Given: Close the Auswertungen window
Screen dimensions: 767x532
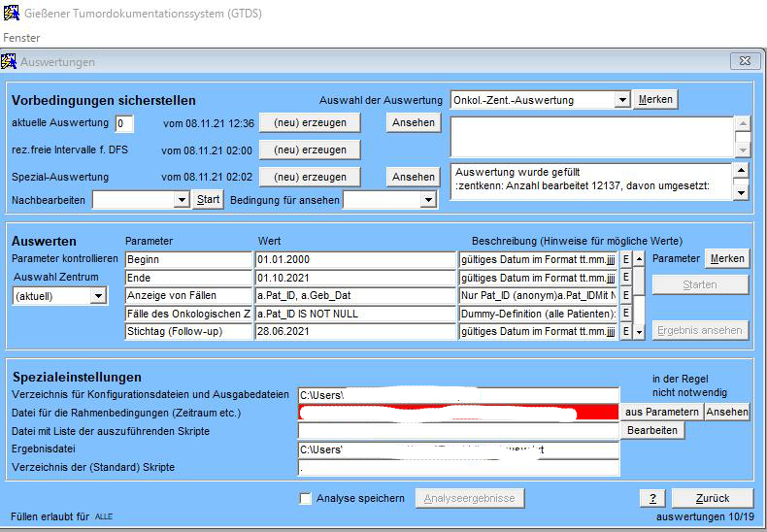Looking at the screenshot, I should (x=744, y=61).
